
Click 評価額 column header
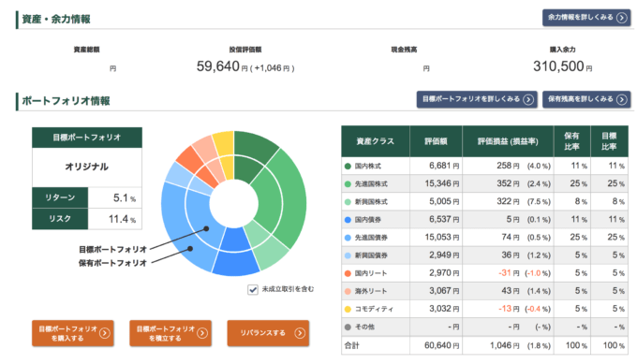(436, 141)
